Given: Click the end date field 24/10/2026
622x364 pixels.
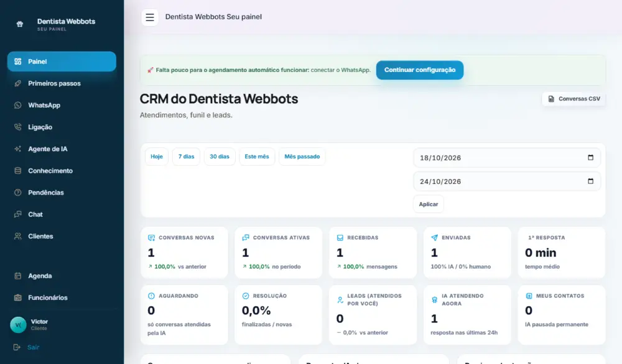Looking at the screenshot, I should click(x=507, y=181).
